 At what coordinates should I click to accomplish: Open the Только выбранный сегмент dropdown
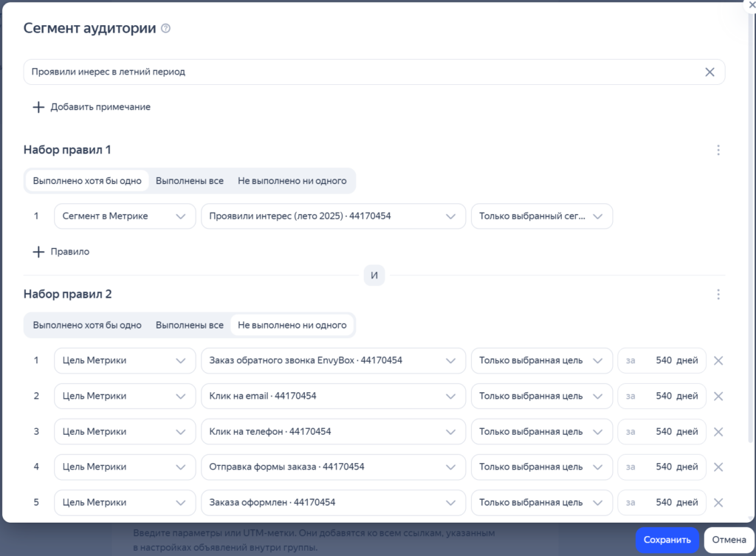click(x=541, y=216)
